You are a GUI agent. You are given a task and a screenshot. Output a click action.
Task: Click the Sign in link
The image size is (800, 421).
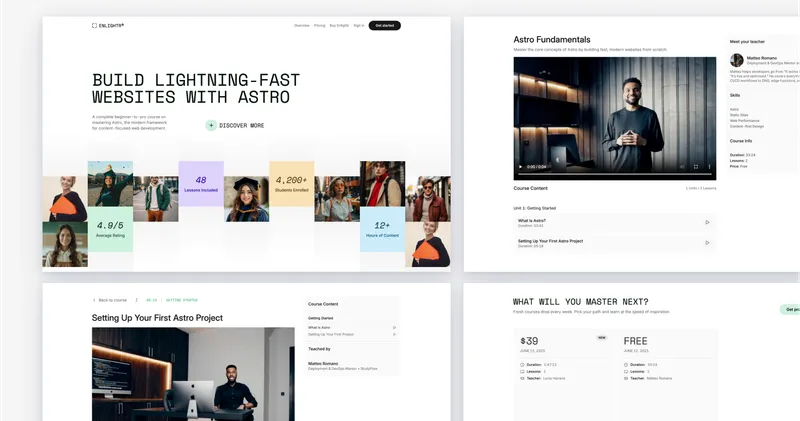click(x=359, y=25)
